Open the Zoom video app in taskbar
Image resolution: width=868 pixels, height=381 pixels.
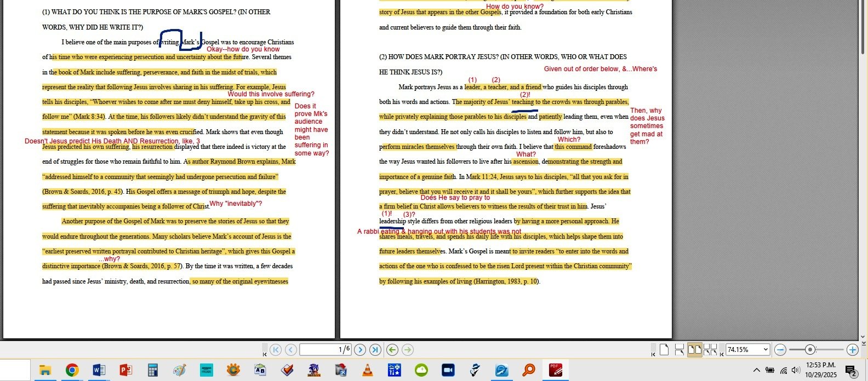tap(448, 371)
